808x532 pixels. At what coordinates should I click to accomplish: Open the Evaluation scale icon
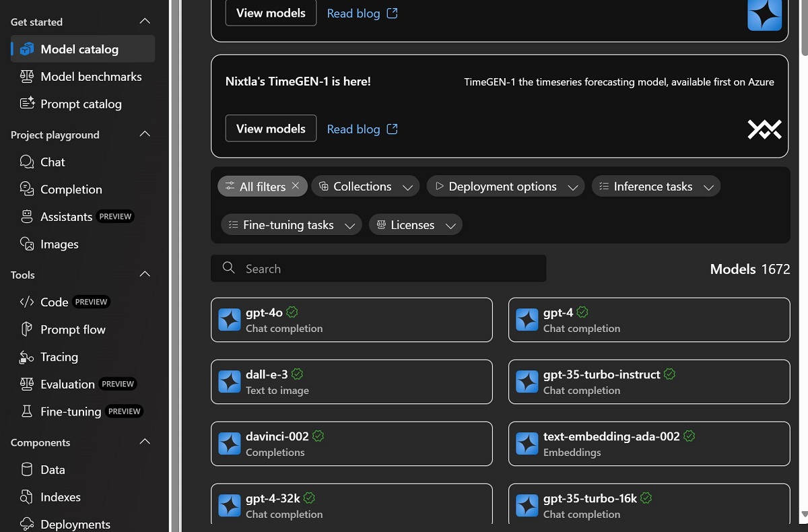click(27, 384)
